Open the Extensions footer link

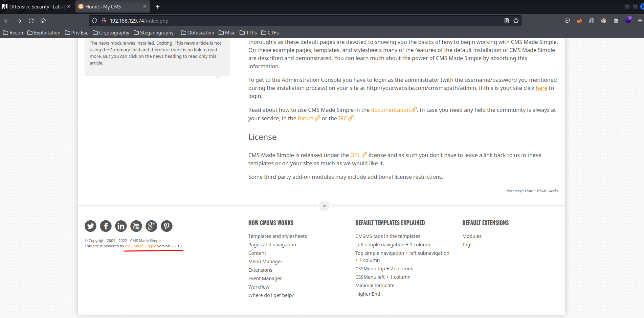[x=260, y=270]
